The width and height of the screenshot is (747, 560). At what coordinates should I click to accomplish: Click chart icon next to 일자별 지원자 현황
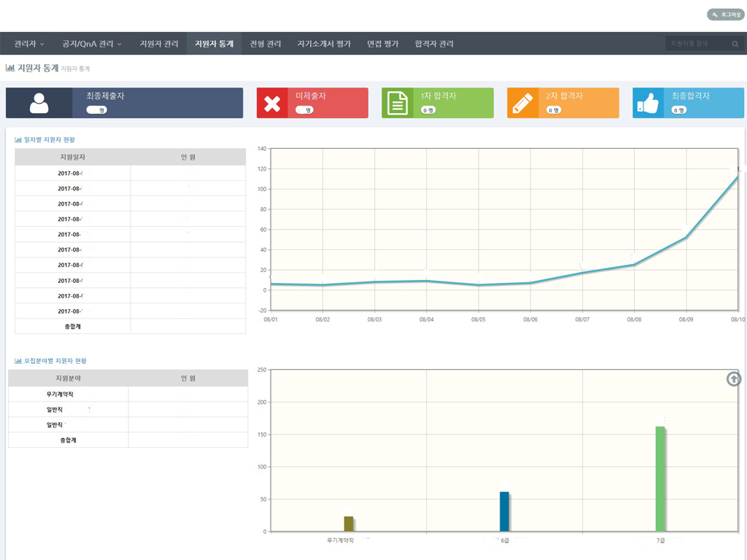pos(18,140)
